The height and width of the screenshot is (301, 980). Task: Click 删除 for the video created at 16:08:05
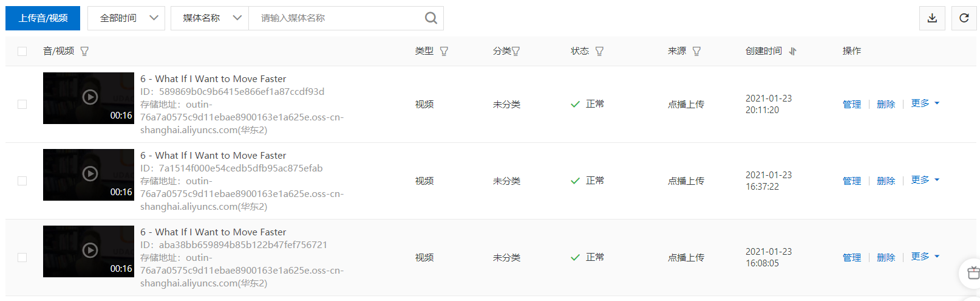click(x=886, y=258)
